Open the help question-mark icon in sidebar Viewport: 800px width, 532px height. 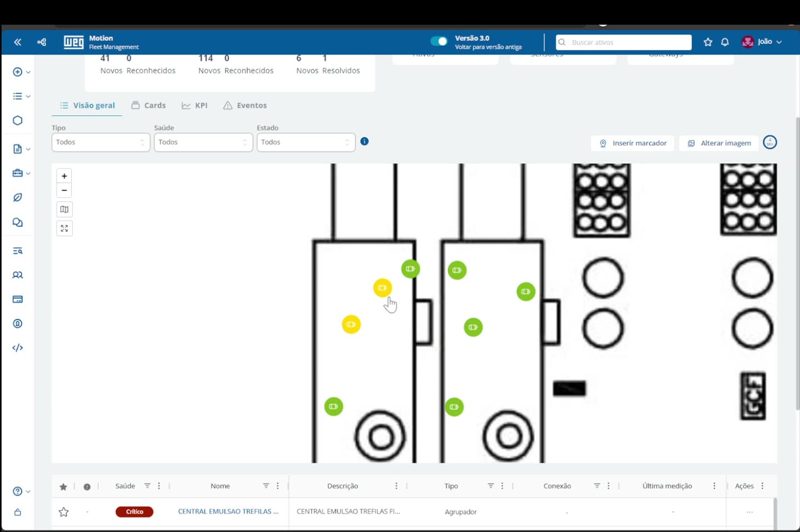(17, 491)
